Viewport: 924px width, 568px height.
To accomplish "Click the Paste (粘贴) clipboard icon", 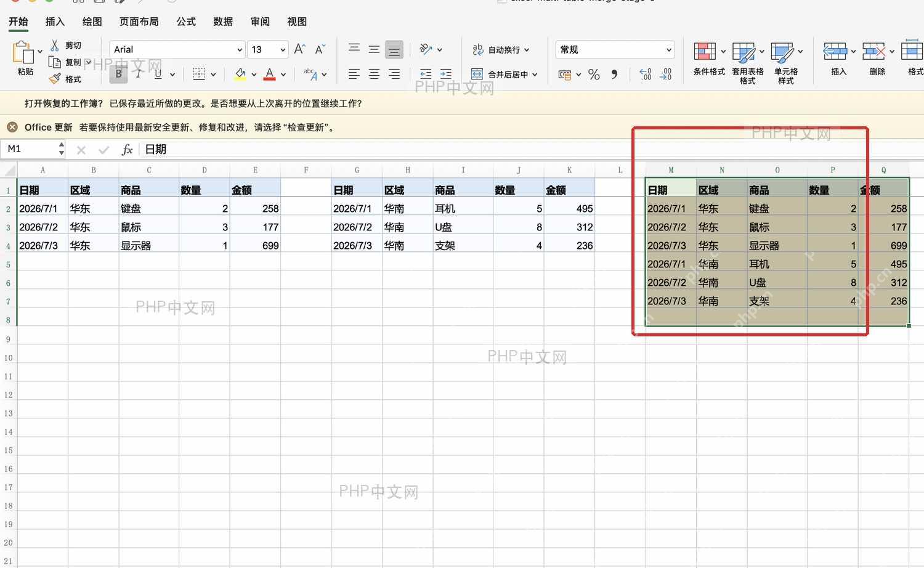I will point(23,52).
